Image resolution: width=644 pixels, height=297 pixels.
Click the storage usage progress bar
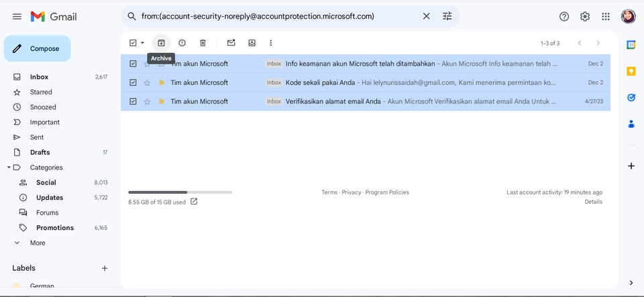(180, 192)
